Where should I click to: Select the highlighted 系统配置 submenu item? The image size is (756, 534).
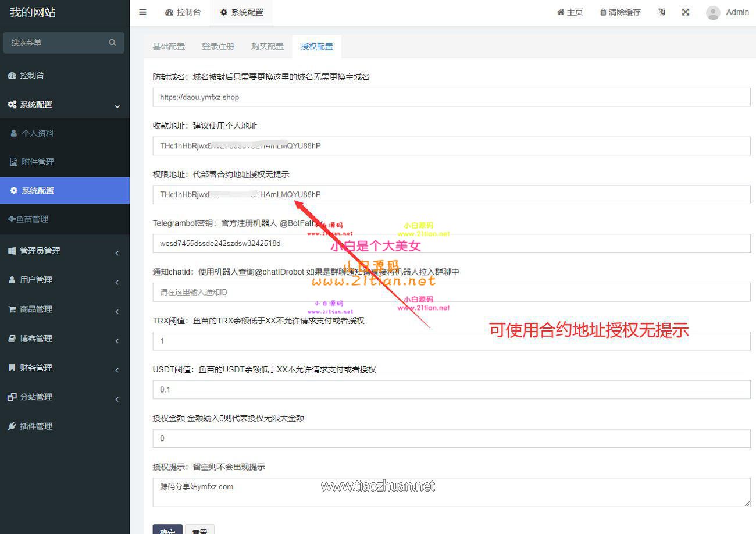[x=65, y=190]
